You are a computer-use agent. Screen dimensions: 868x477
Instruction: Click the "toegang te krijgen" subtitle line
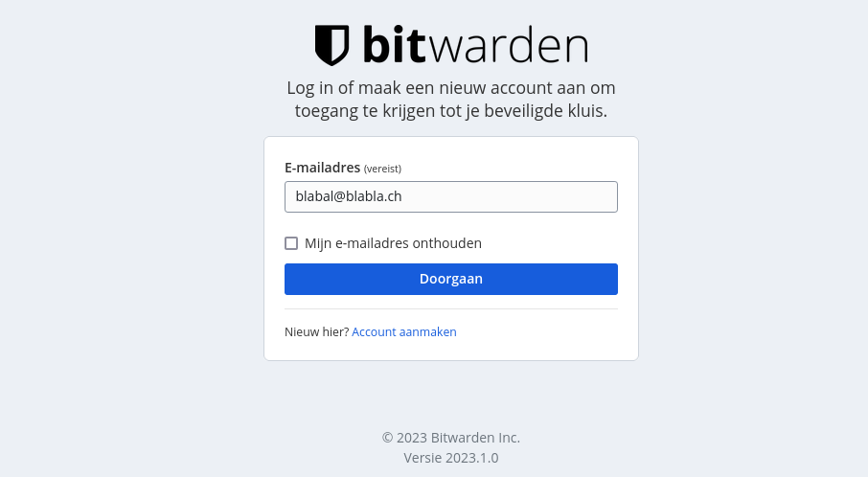coord(450,111)
